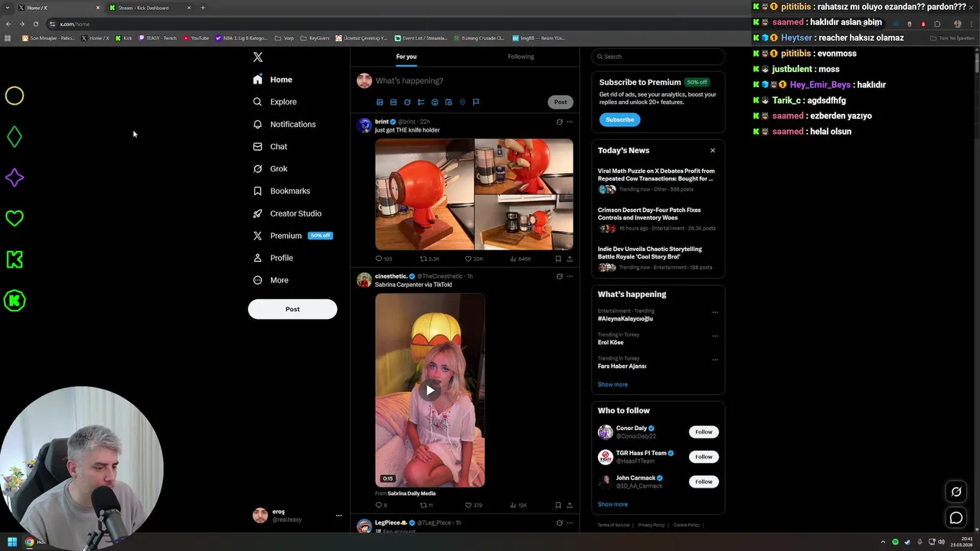
Task: Click the flag icon in composer toolbar
Action: pyautogui.click(x=476, y=102)
